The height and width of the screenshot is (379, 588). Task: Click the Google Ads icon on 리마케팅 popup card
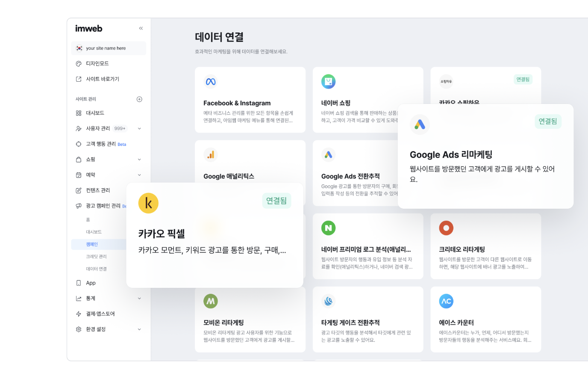click(x=420, y=124)
